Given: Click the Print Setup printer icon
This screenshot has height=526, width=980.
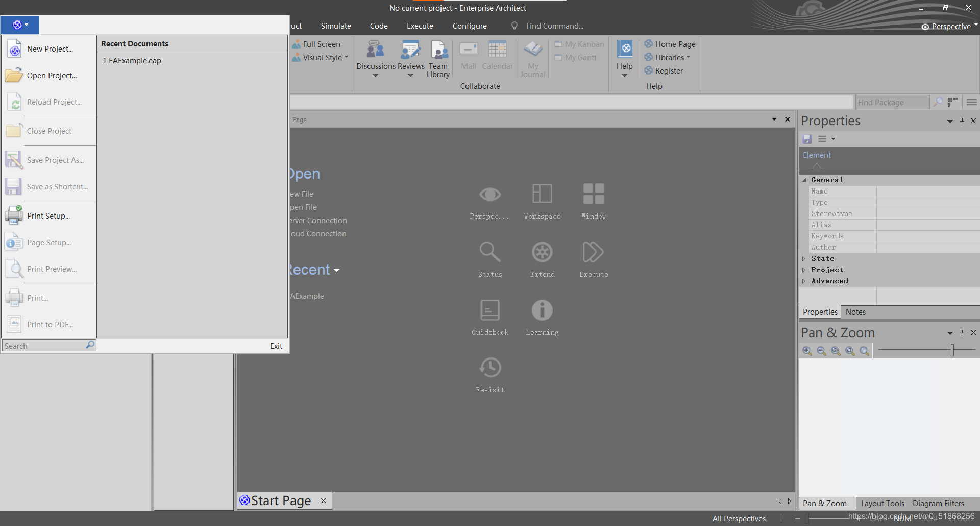Looking at the screenshot, I should point(14,216).
